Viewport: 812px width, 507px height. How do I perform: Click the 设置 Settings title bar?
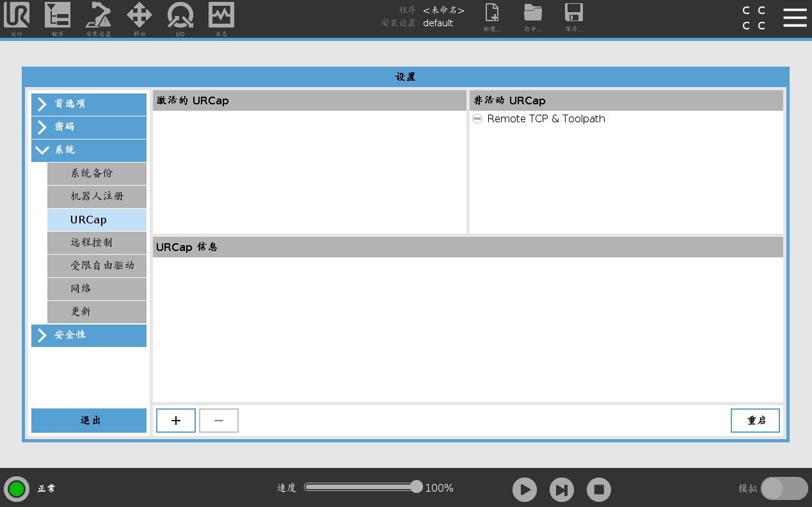(x=406, y=77)
